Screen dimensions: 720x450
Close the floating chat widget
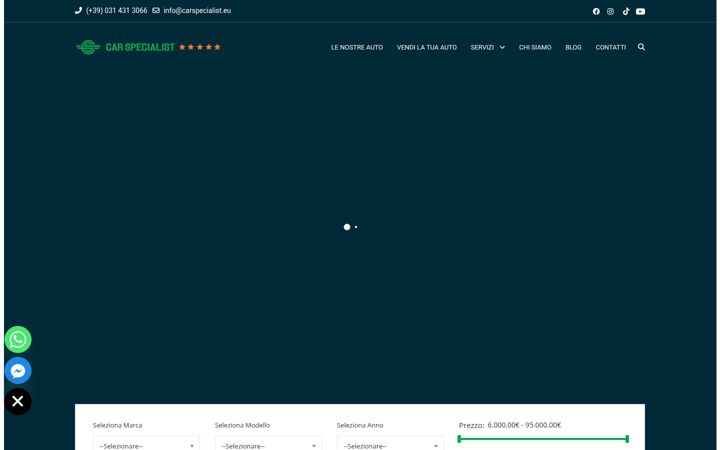[x=18, y=401]
